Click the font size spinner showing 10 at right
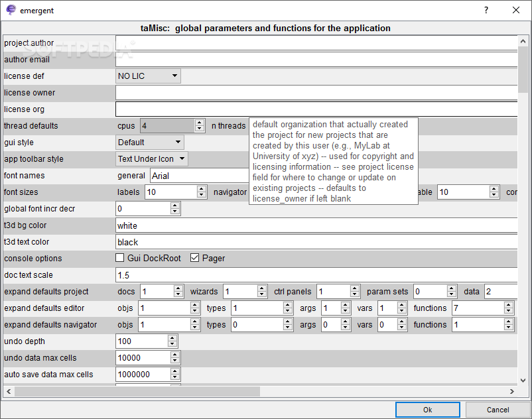 tap(468, 192)
